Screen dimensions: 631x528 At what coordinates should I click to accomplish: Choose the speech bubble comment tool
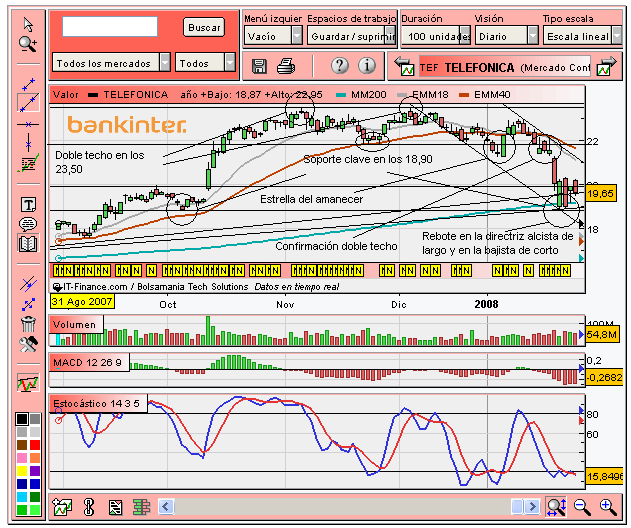coord(28,224)
